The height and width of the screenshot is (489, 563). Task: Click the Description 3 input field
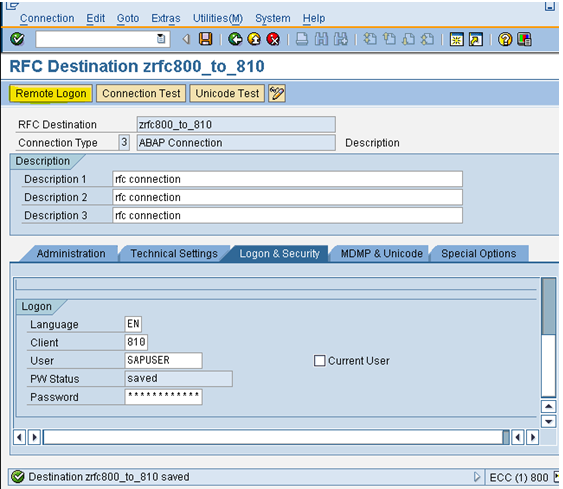coord(287,215)
